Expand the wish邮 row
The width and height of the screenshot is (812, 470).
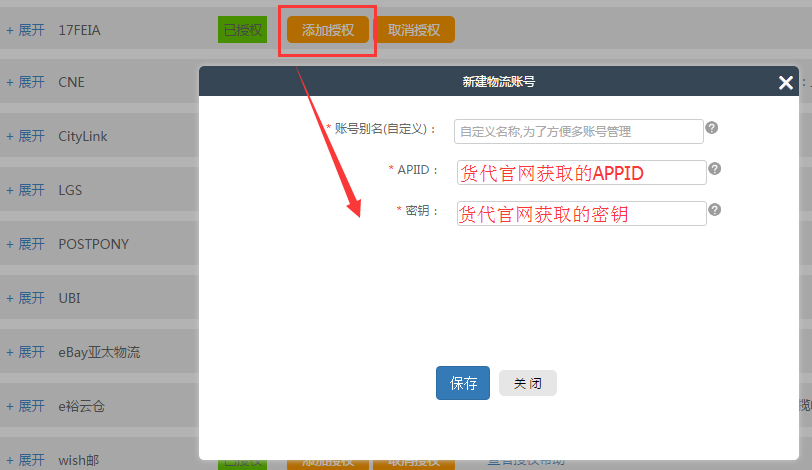point(25,460)
